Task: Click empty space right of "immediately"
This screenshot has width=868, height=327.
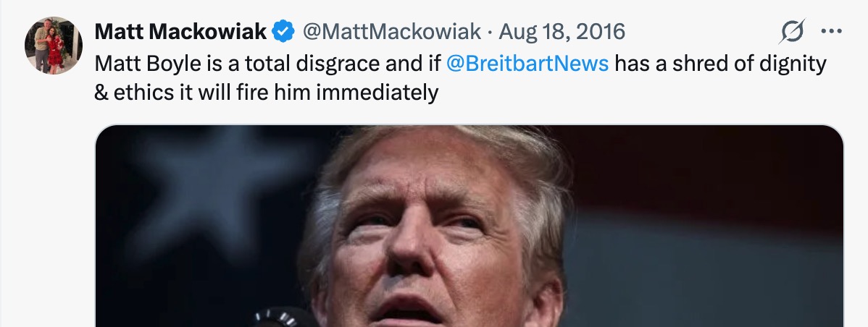Action: [637, 93]
